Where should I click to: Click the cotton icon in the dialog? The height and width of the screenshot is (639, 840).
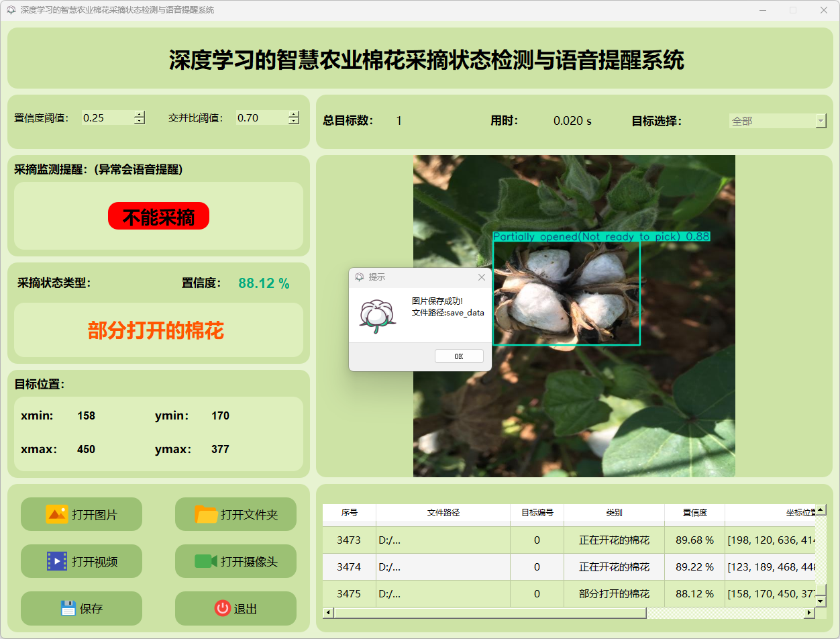tap(377, 315)
